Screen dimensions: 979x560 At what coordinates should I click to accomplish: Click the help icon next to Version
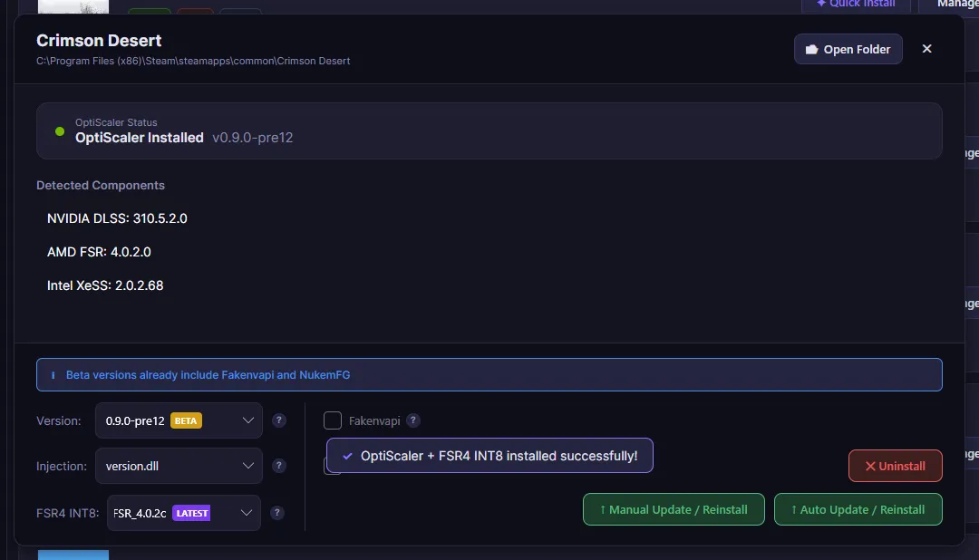[x=279, y=420]
